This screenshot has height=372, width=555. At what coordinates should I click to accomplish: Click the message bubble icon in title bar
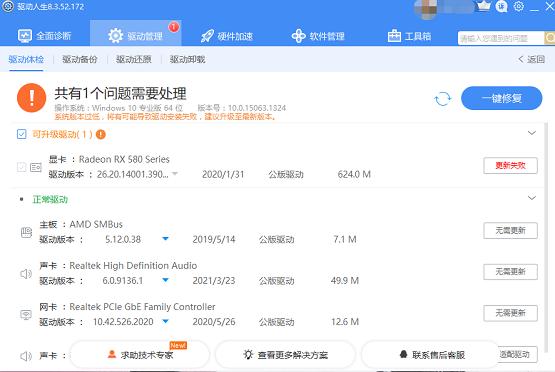coord(502,6)
